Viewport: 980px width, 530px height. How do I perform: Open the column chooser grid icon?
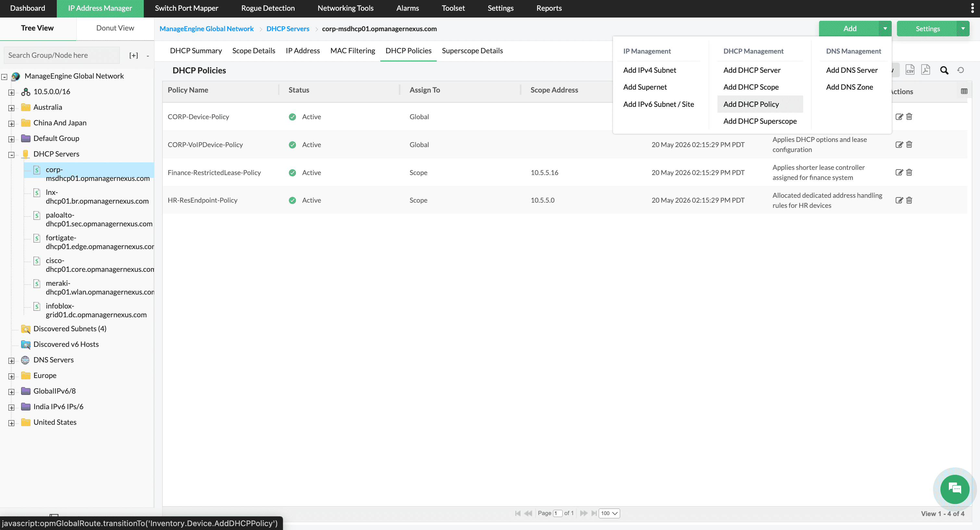[x=964, y=91]
